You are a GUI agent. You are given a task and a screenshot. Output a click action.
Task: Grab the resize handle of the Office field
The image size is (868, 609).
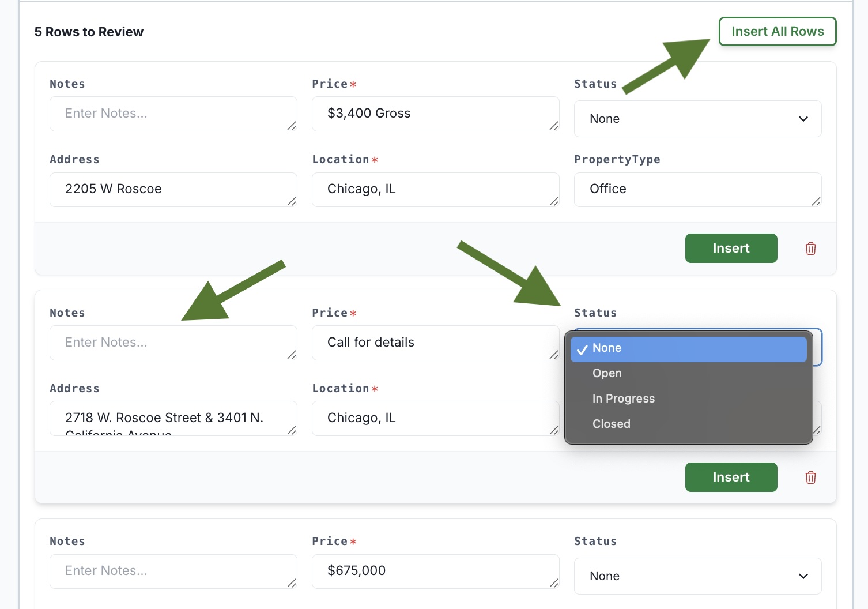816,201
